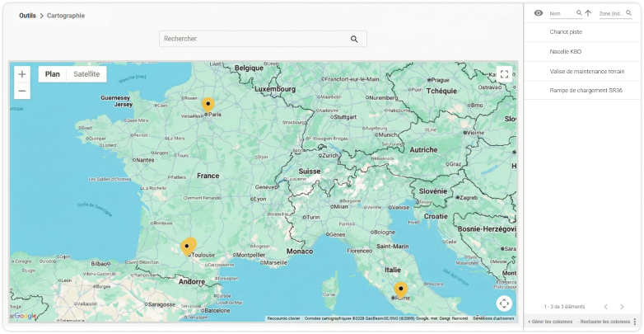The height and width of the screenshot is (334, 644).
Task: Click the Cartographie breadcrumb
Action: coord(66,16)
